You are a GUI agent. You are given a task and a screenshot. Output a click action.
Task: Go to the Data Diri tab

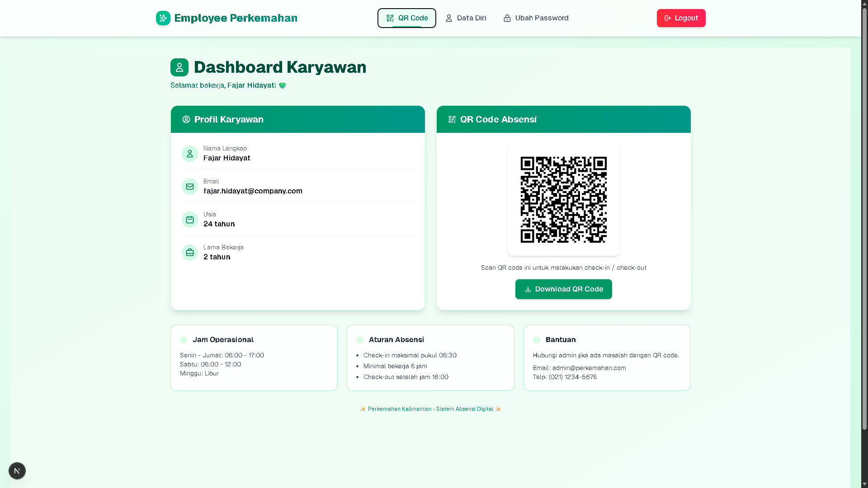click(x=466, y=18)
